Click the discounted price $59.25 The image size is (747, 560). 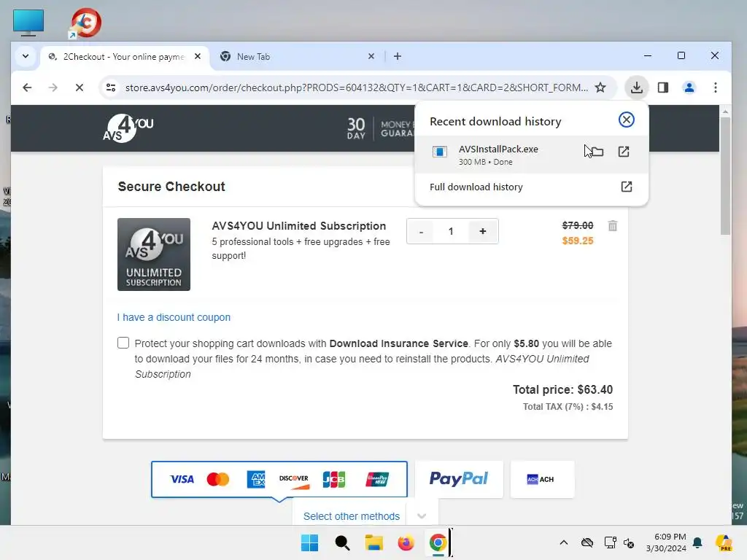tap(578, 241)
